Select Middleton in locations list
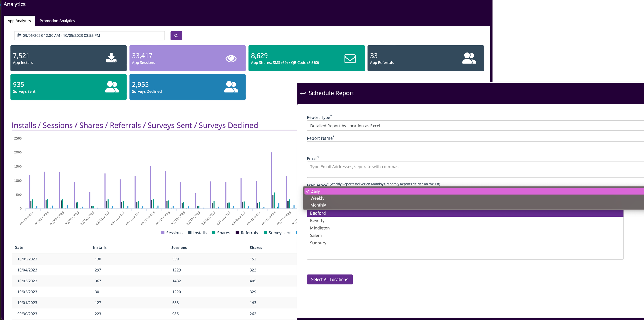 tap(320, 228)
